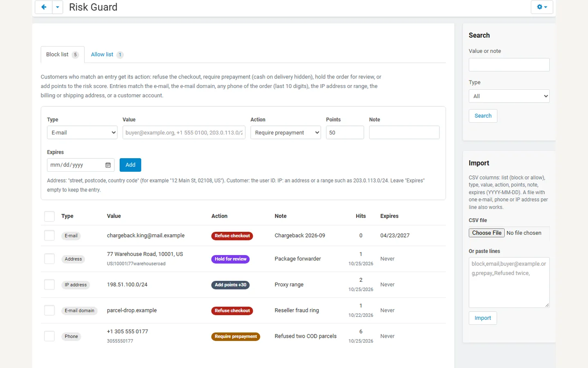The image size is (588, 368).
Task: Click the Hold for review badge
Action: [231, 259]
